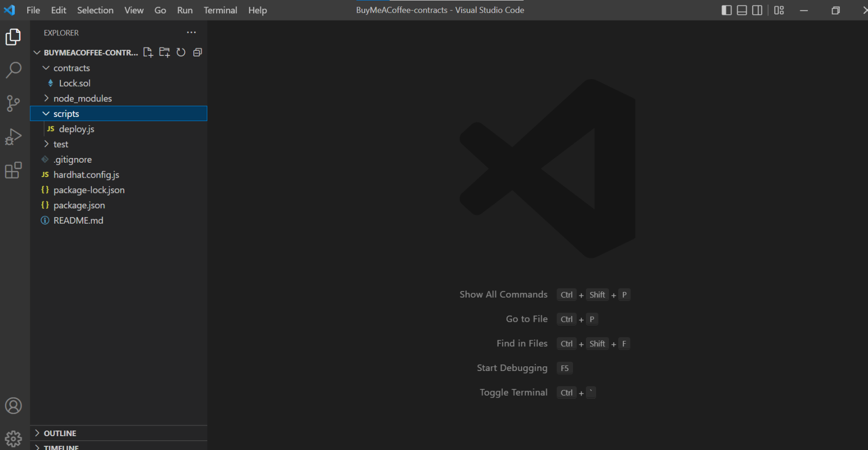
Task: Open the Terminal menu
Action: click(x=220, y=10)
